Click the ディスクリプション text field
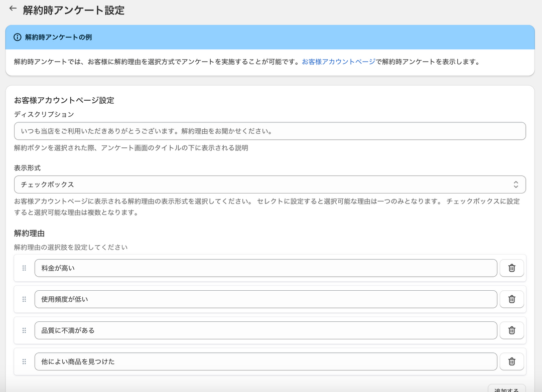542x392 pixels. [x=269, y=131]
